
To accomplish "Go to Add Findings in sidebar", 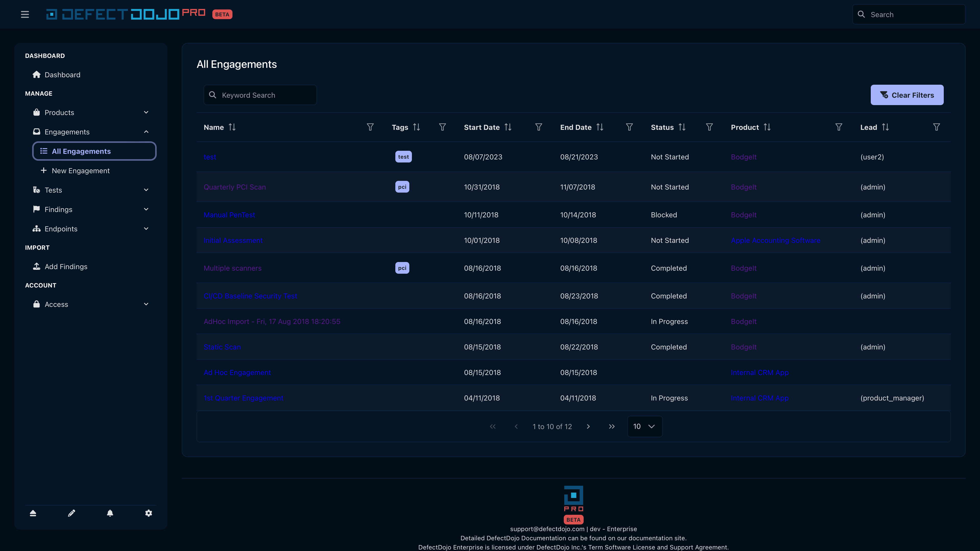I will click(x=66, y=267).
